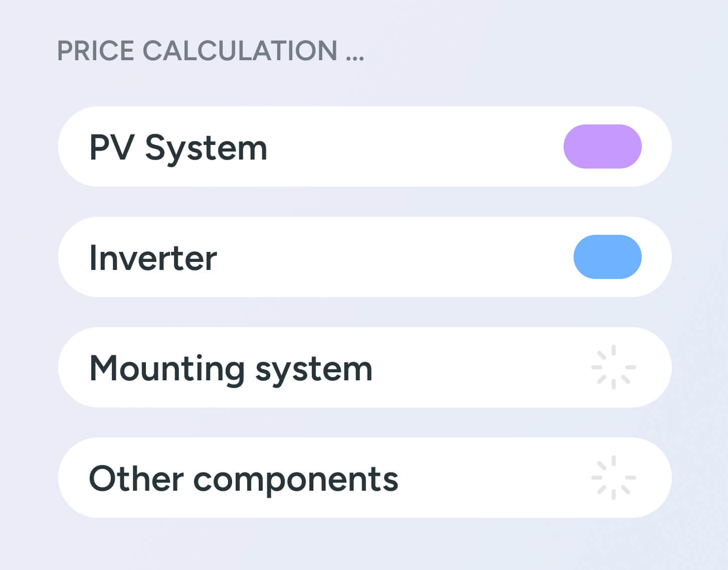728x570 pixels.
Task: Click the purple pill in PV System row
Action: tap(602, 147)
